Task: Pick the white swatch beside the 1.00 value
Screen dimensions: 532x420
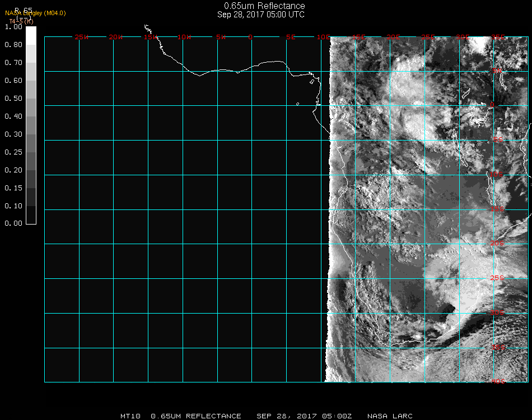Action: (31, 36)
